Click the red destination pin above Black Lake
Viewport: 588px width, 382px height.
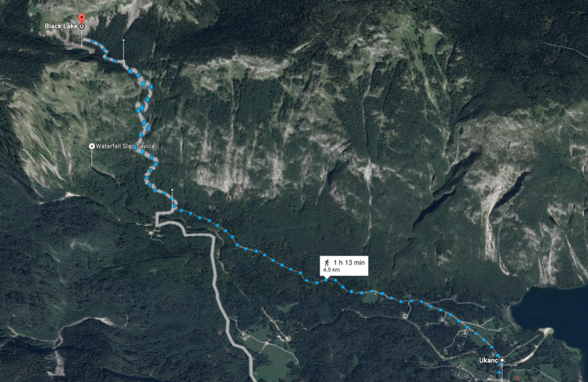click(82, 19)
